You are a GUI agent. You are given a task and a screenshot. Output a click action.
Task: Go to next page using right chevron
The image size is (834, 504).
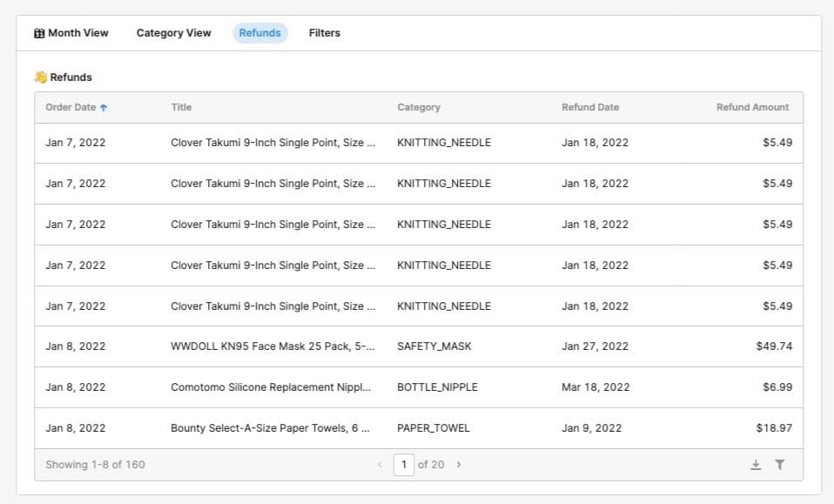[459, 464]
